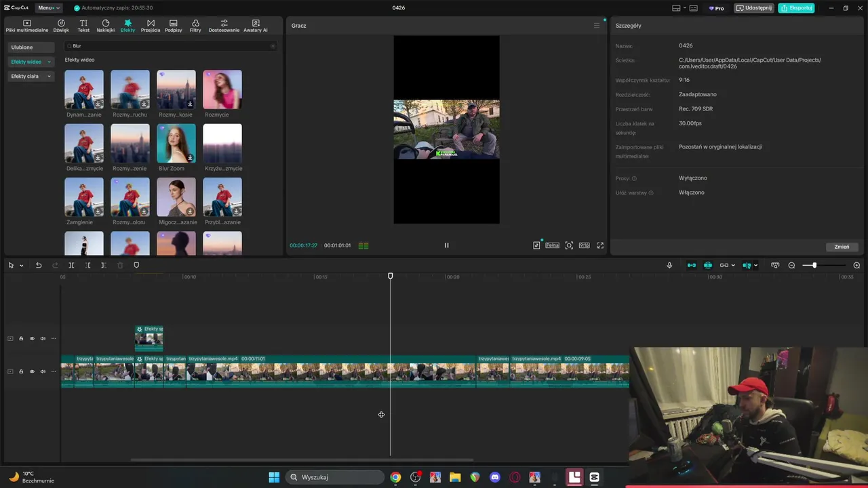Delete right of playhead

(103, 265)
